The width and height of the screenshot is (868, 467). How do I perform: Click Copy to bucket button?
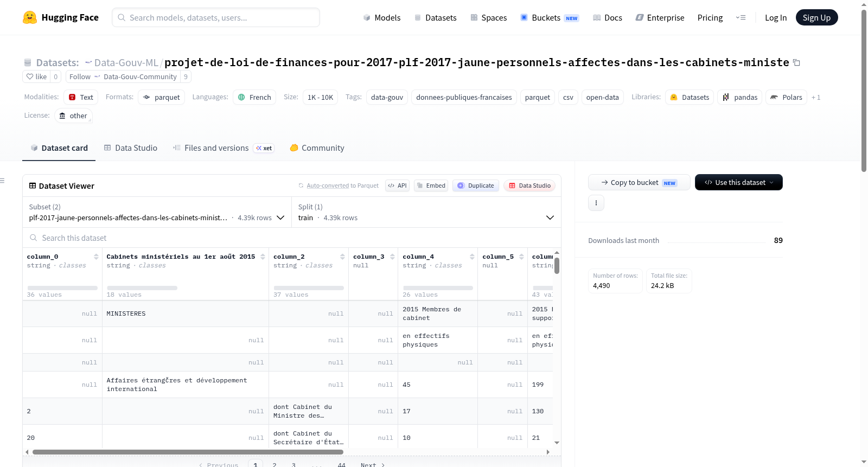pos(639,182)
